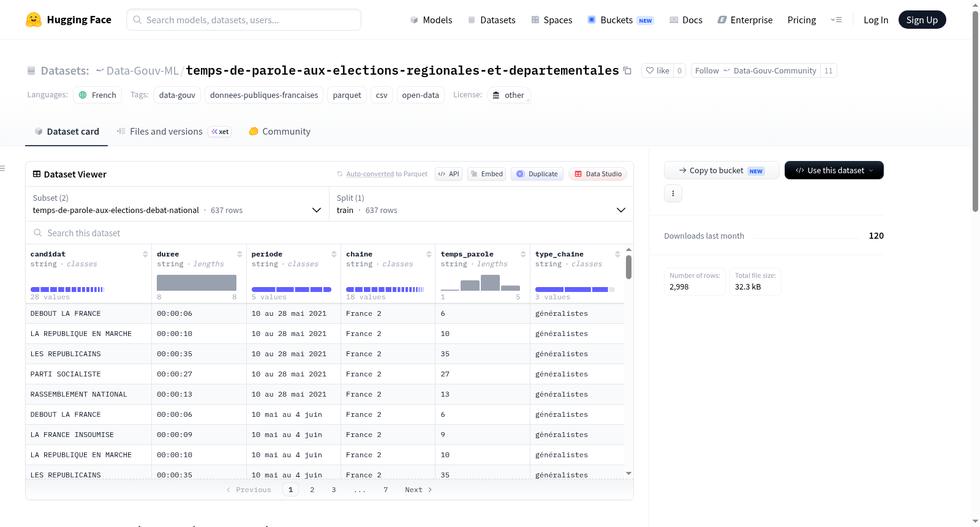Copy dataset to bucket
Image resolution: width=980 pixels, height=527 pixels.
coord(722,170)
